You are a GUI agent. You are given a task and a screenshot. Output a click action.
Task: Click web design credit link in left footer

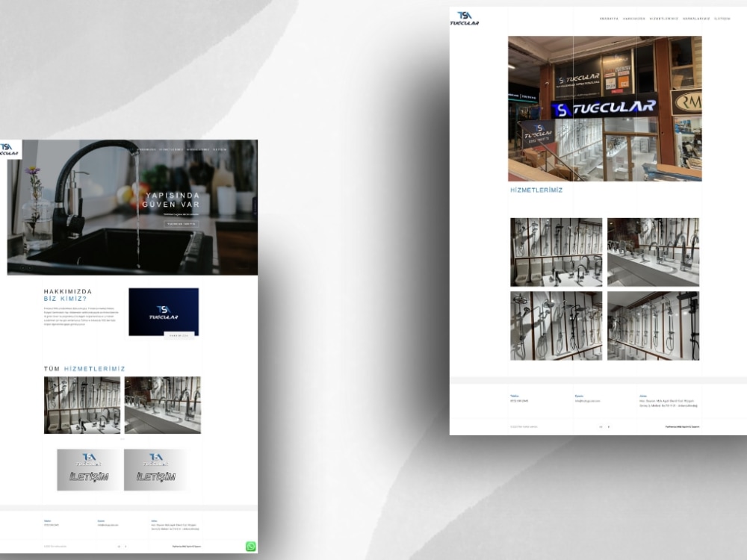tap(187, 547)
